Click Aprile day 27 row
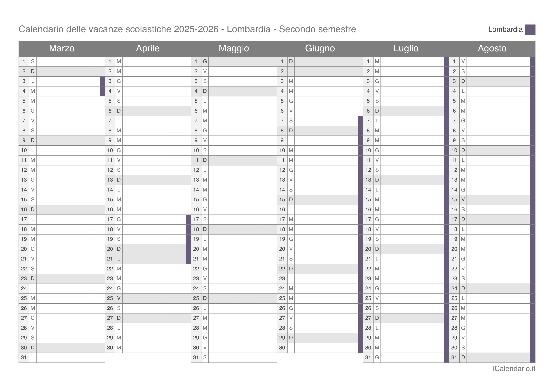Viewport: 554px width, 392px height. tap(148, 318)
